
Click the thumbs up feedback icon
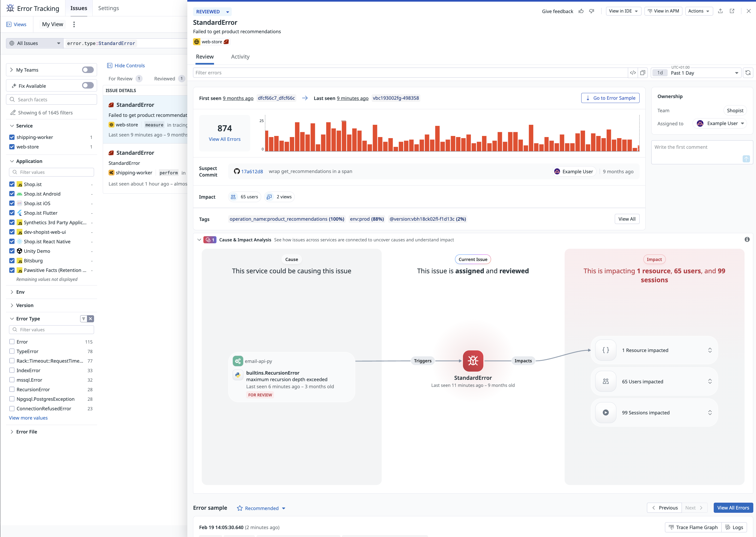[x=581, y=11]
